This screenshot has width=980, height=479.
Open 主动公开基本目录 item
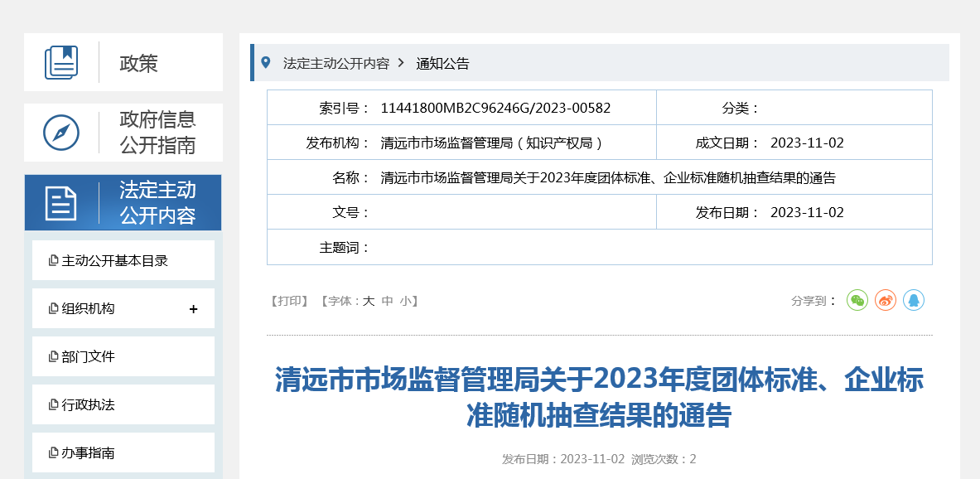click(115, 261)
